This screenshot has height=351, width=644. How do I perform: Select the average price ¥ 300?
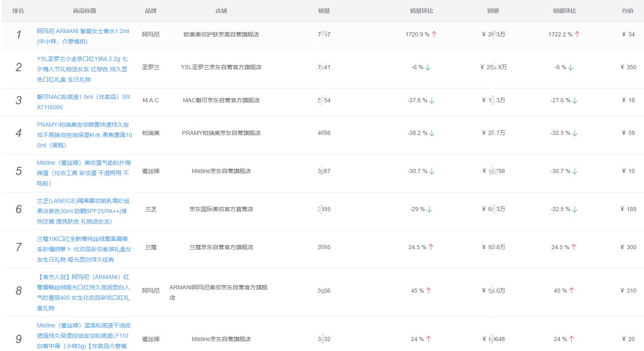628,247
